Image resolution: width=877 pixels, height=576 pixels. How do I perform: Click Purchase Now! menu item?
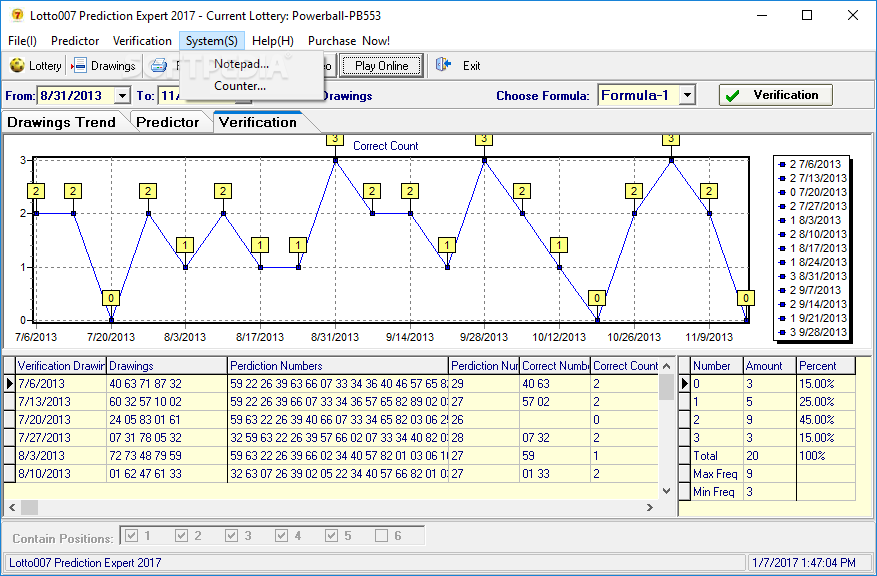349,41
